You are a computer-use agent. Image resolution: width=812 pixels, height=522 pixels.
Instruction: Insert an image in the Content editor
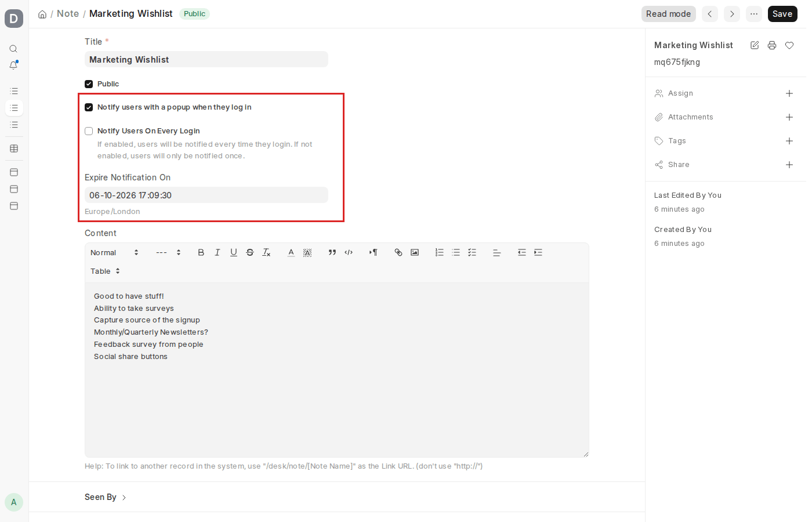[415, 252]
